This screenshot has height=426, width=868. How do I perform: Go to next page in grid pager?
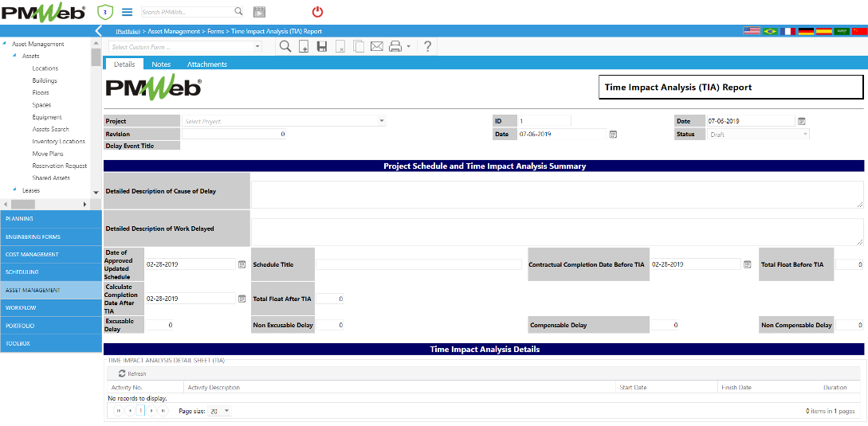click(151, 411)
